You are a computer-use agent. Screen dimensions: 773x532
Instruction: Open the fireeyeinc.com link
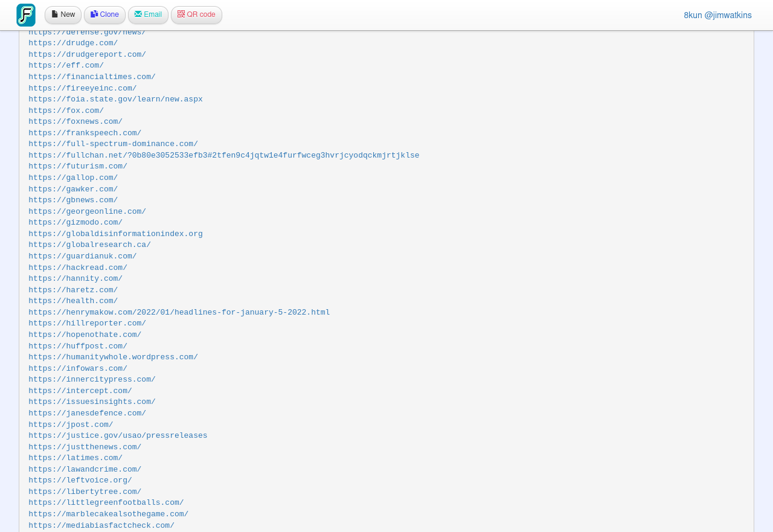[82, 89]
